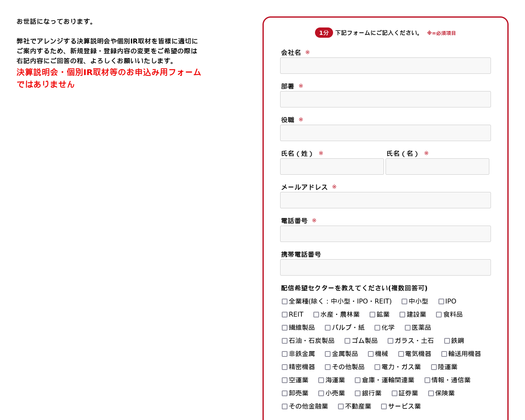Enable the 卸売業 checkbox
This screenshot has width=525, height=420.
pos(285,393)
